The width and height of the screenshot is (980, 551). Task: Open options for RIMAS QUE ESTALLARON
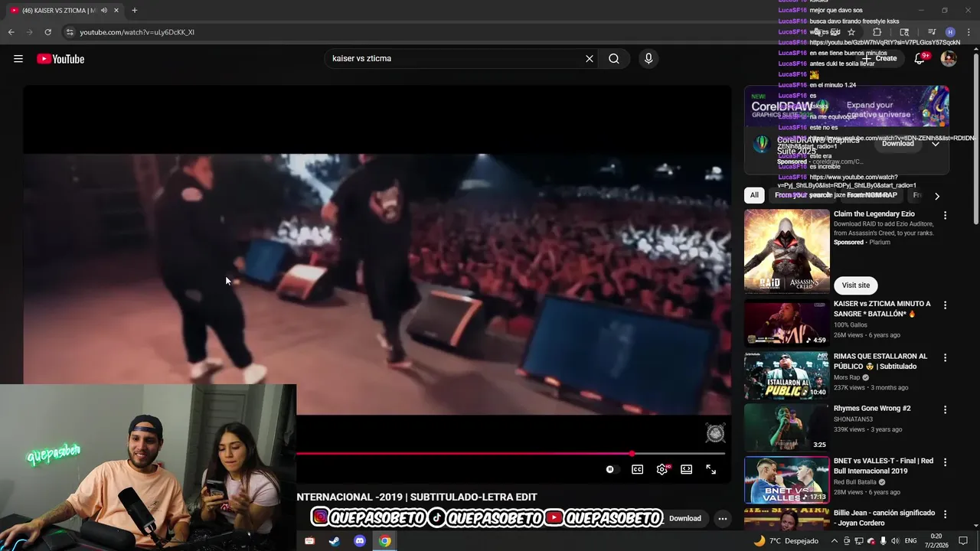(945, 357)
